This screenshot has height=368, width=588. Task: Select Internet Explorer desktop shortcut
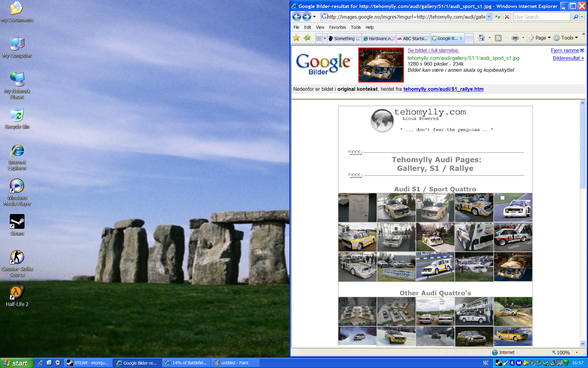(x=17, y=156)
